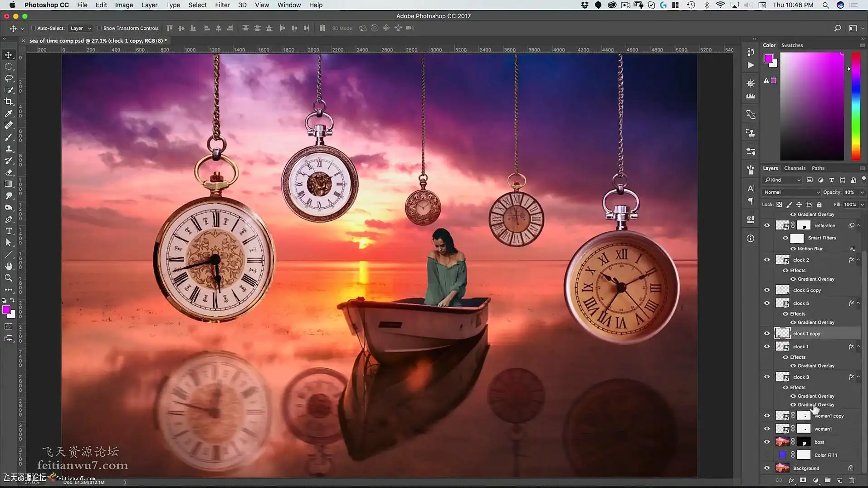
Task: Click the boat layer mask thumbnail
Action: [x=804, y=442]
